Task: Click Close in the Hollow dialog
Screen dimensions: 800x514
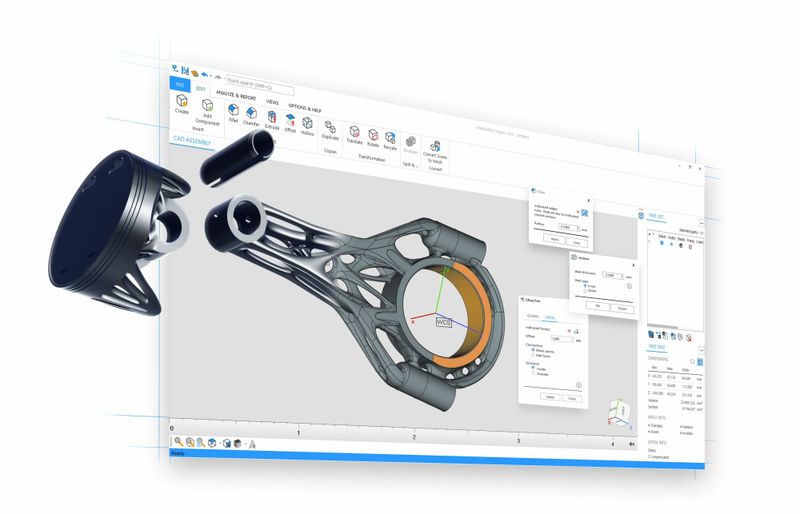Action: coord(622,308)
